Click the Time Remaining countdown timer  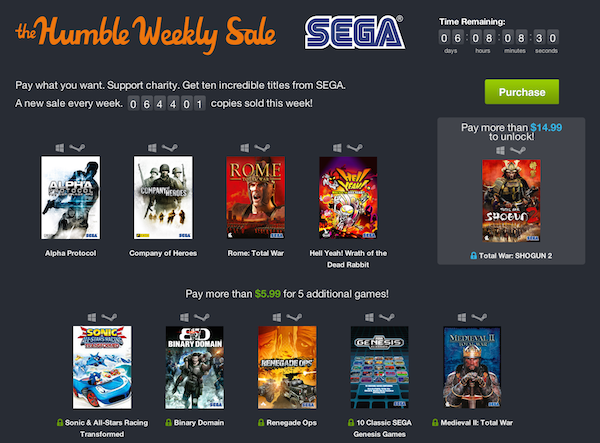(x=498, y=38)
